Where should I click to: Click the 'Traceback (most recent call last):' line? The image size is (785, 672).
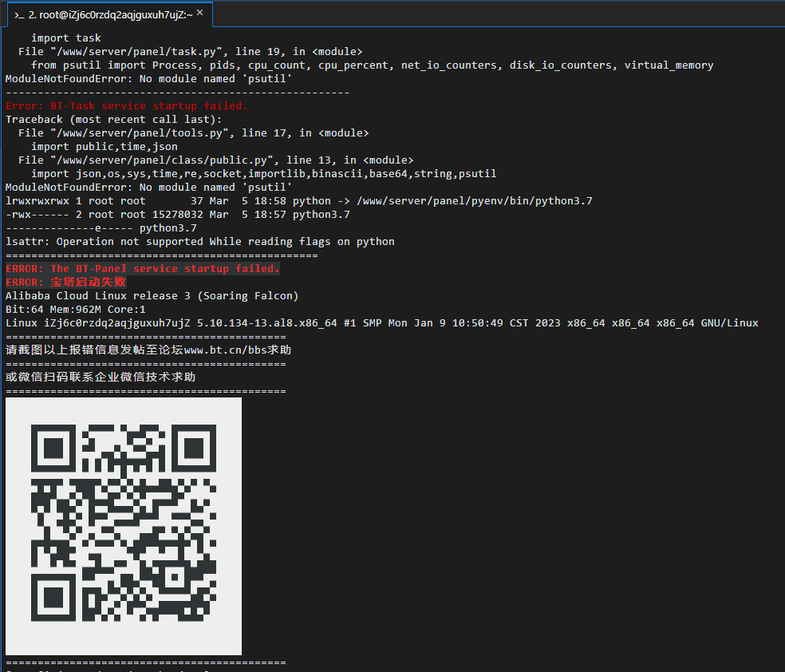click(x=113, y=119)
